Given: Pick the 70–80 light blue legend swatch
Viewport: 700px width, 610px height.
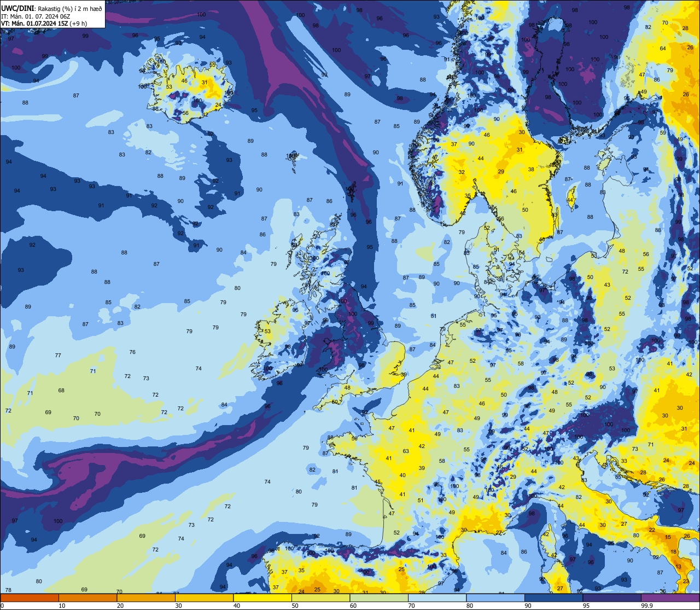Looking at the screenshot, I should [437, 597].
